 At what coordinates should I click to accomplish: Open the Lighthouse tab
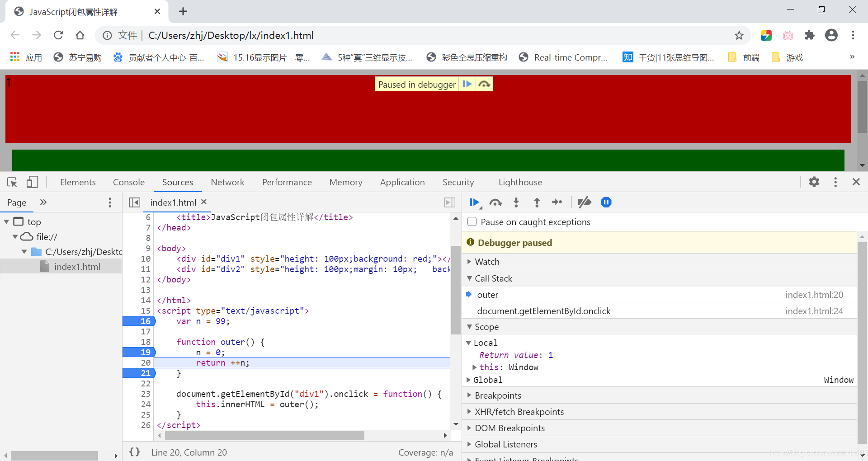pyautogui.click(x=520, y=182)
